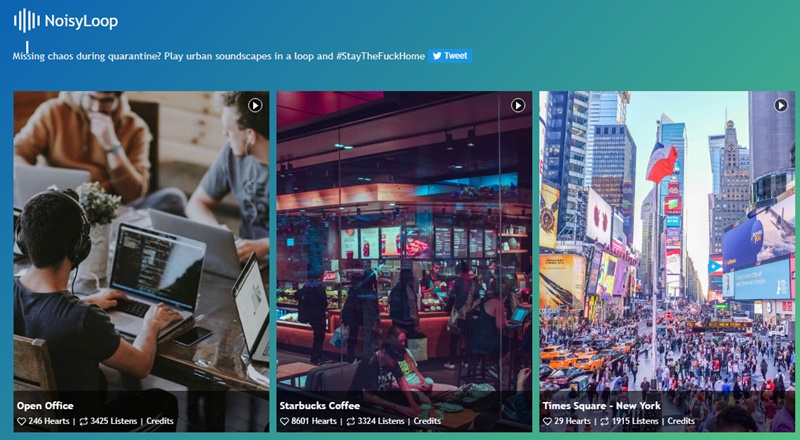
Task: Open Credits for Starbucks Coffee
Action: (427, 421)
